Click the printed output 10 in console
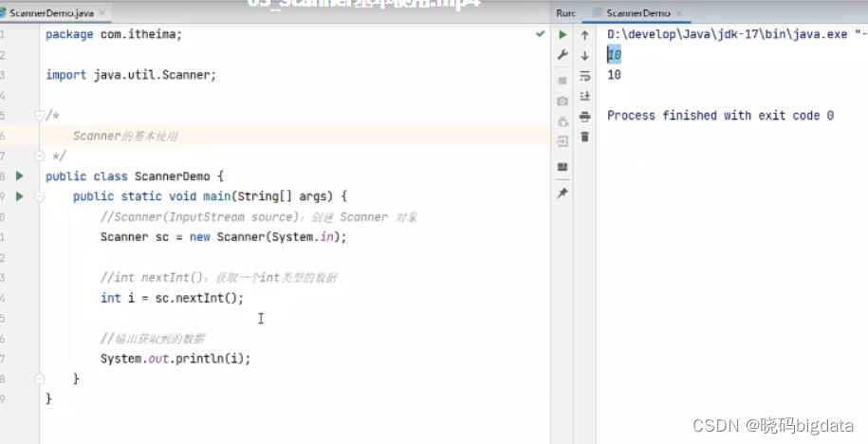This screenshot has height=444, width=868. 614,75
